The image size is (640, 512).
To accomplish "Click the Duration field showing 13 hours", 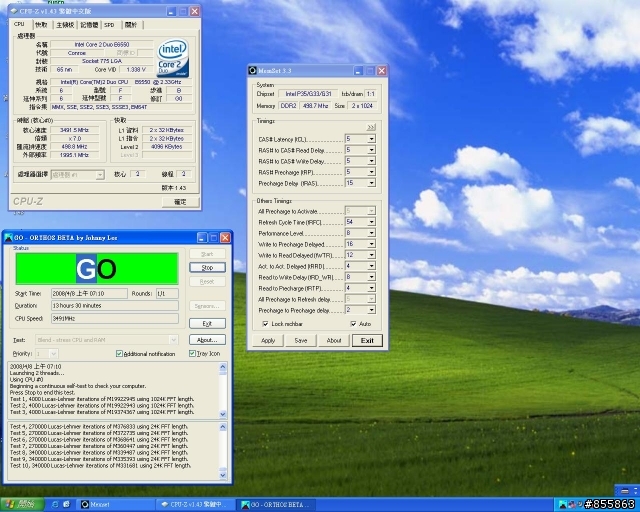I will [115, 305].
